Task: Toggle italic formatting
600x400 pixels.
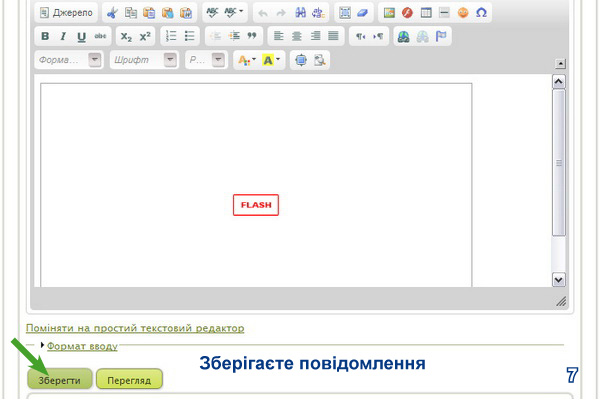Action: coord(63,36)
